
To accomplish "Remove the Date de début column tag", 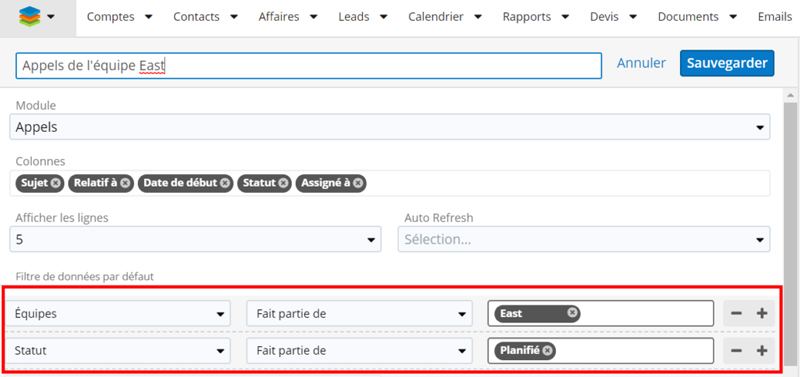I will click(x=225, y=183).
